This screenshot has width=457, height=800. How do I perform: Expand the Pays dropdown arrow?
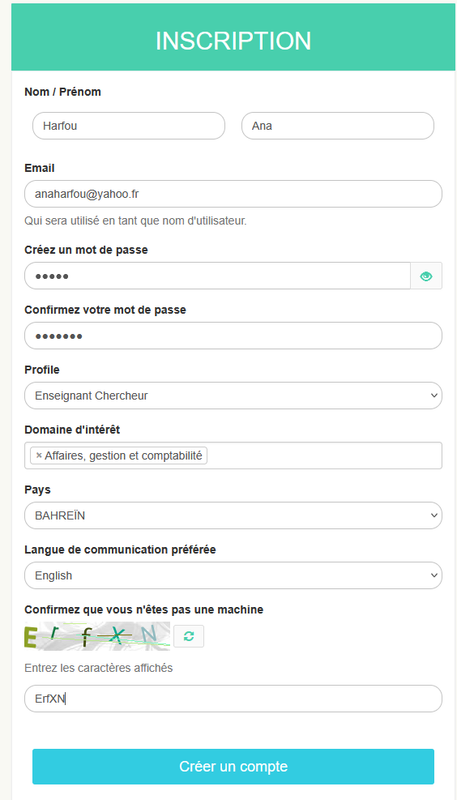pos(434,515)
